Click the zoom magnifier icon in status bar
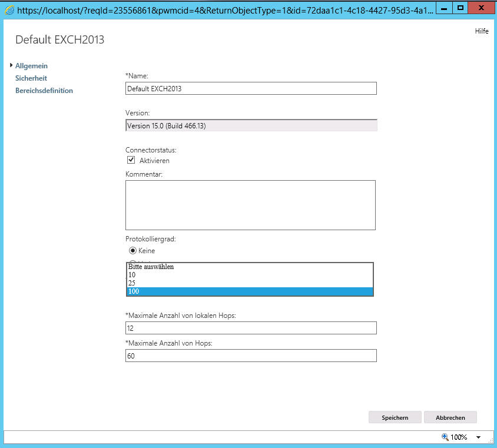497x448 pixels. tap(445, 437)
